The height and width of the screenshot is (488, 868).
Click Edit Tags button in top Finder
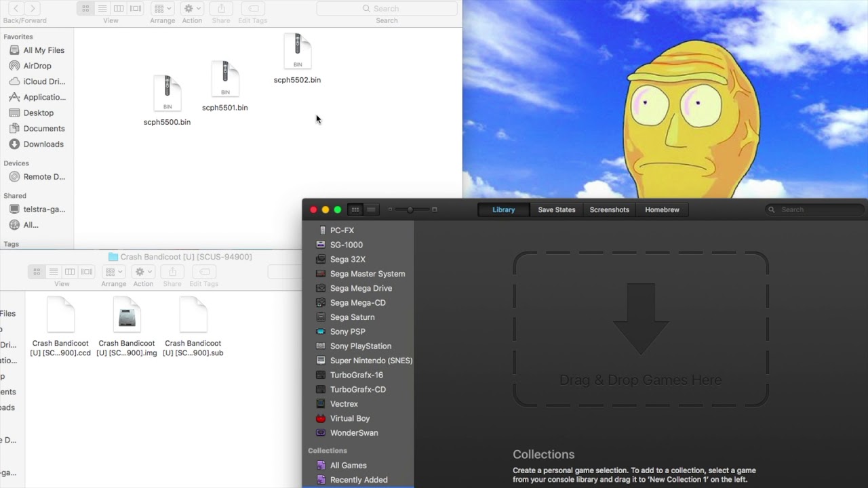[253, 8]
